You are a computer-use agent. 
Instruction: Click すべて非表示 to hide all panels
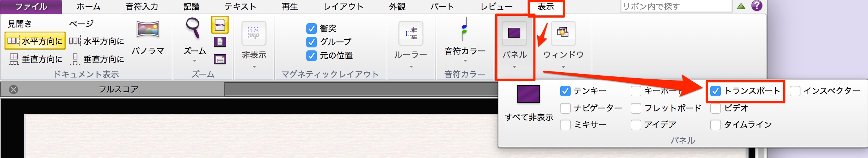[529, 104]
